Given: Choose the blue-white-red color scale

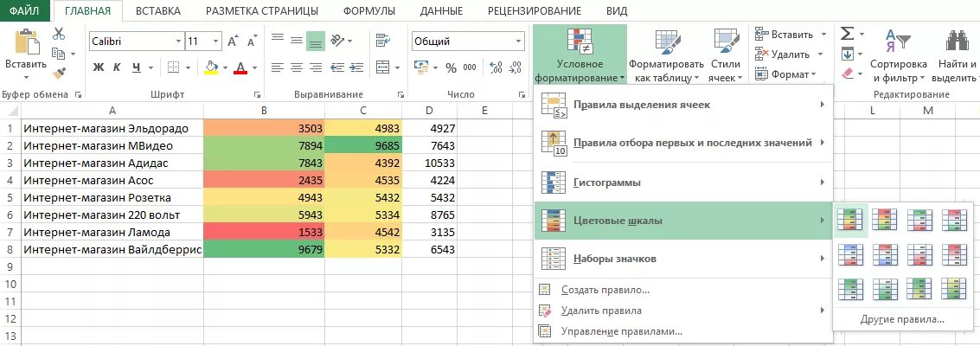Looking at the screenshot, I should click(x=850, y=254).
